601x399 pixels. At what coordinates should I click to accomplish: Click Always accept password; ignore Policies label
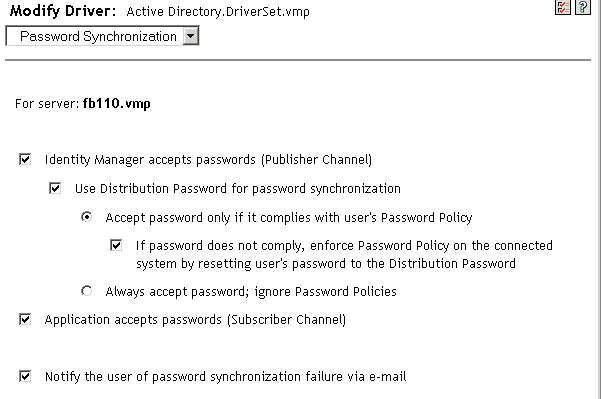click(x=251, y=292)
